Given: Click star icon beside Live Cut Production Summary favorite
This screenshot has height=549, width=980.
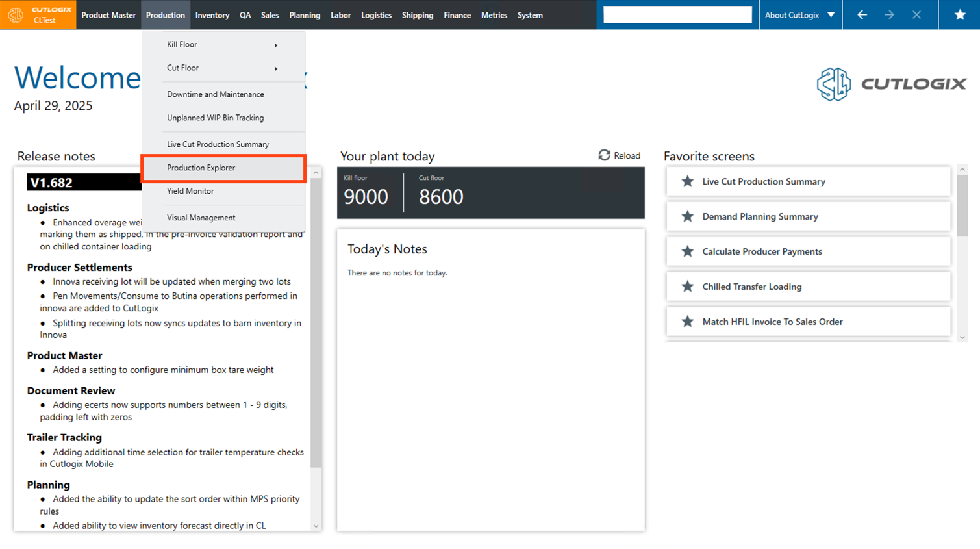Looking at the screenshot, I should pos(687,181).
